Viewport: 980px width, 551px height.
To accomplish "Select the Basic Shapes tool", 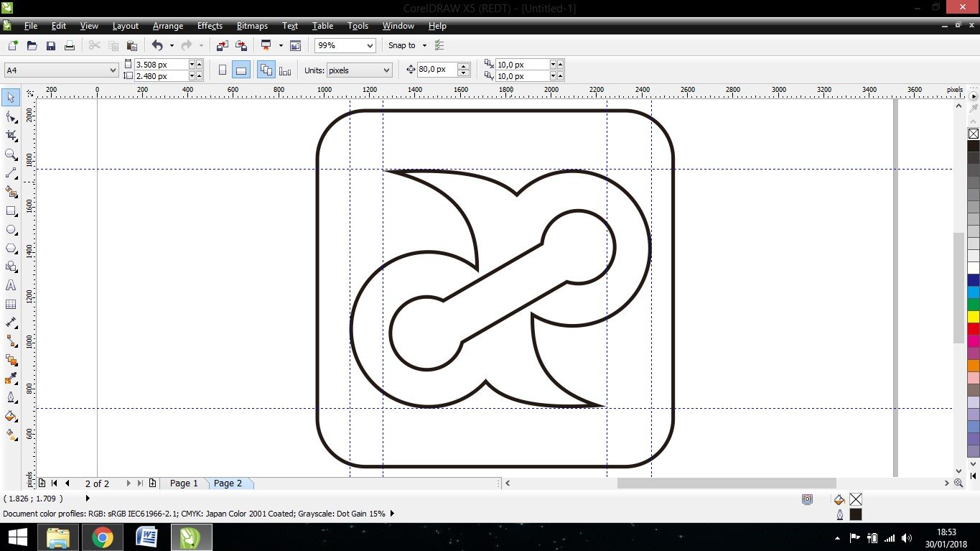I will point(11,267).
